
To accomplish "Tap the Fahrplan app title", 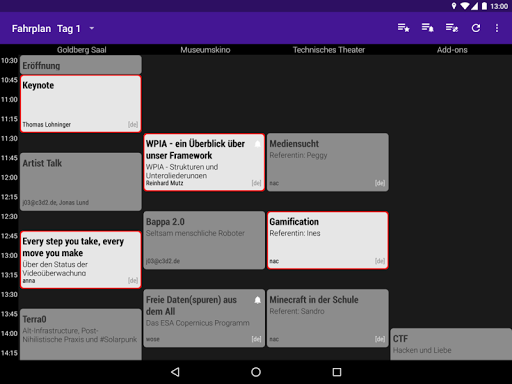I will 31,29.
